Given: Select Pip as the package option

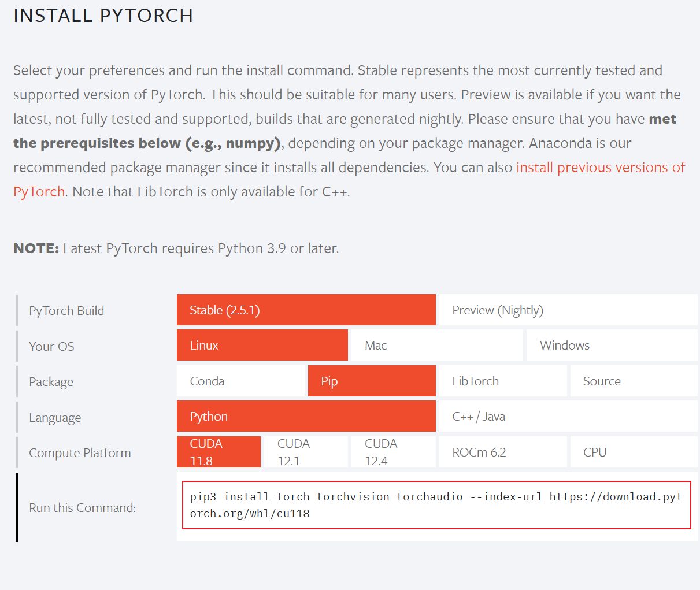Looking at the screenshot, I should click(371, 381).
